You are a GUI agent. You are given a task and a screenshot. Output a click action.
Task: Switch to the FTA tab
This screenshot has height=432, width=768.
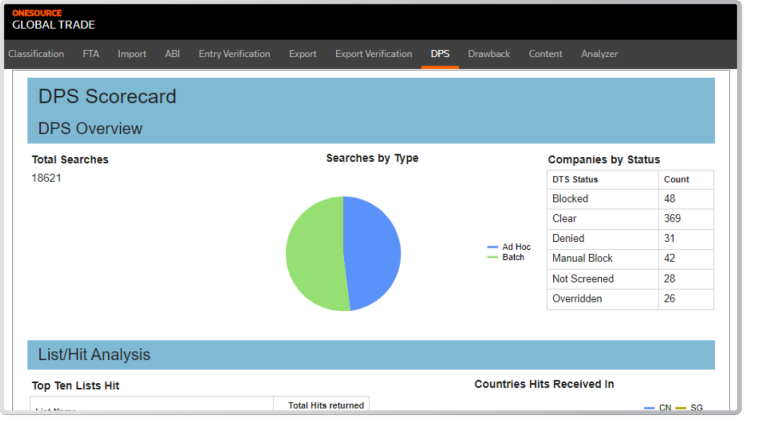(91, 54)
